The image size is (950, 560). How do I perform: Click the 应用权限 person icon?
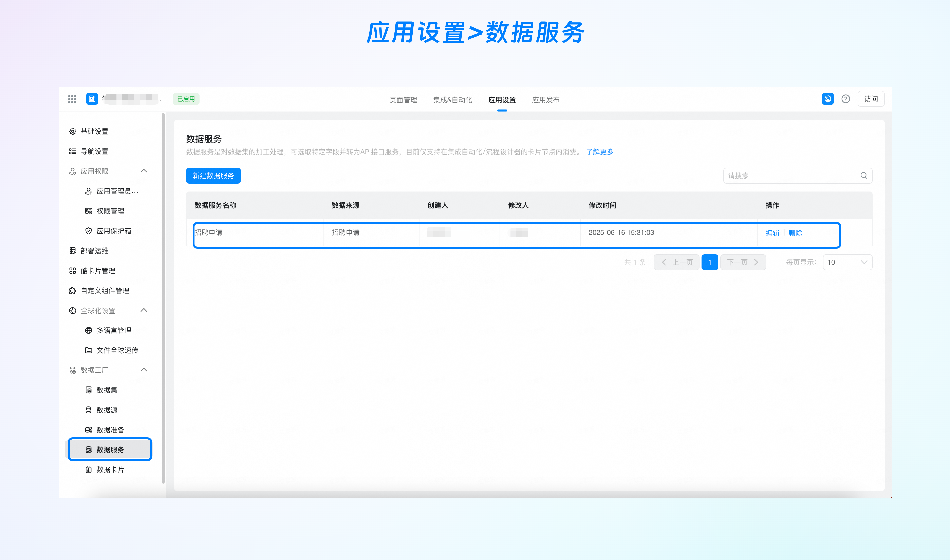pos(73,171)
